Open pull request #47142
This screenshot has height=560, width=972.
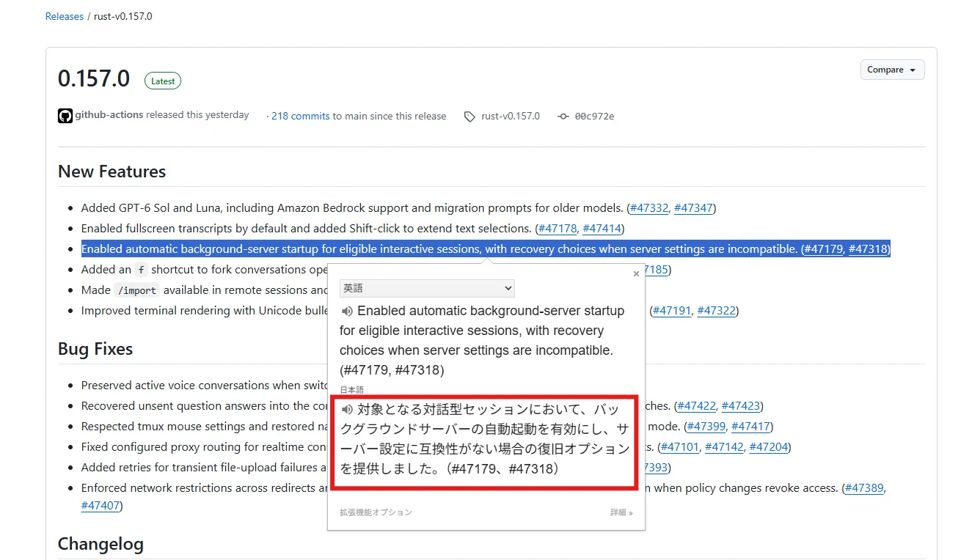click(725, 447)
